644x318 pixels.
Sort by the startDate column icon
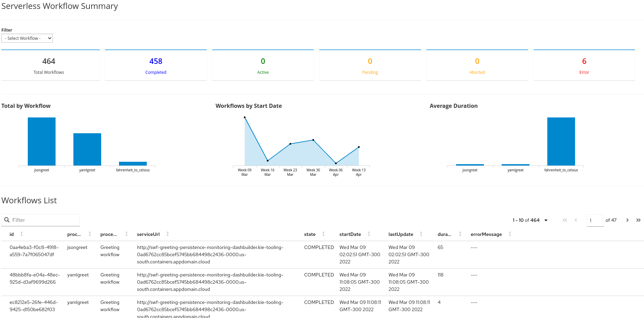pyautogui.click(x=369, y=234)
